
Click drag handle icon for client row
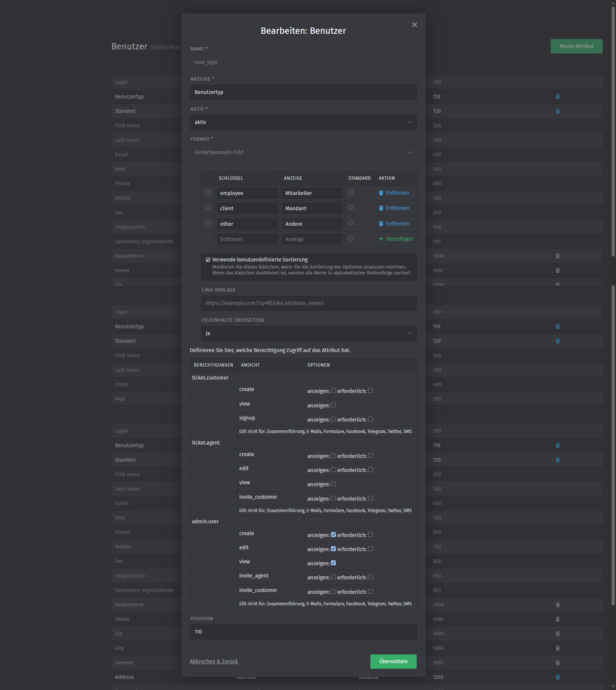point(208,208)
